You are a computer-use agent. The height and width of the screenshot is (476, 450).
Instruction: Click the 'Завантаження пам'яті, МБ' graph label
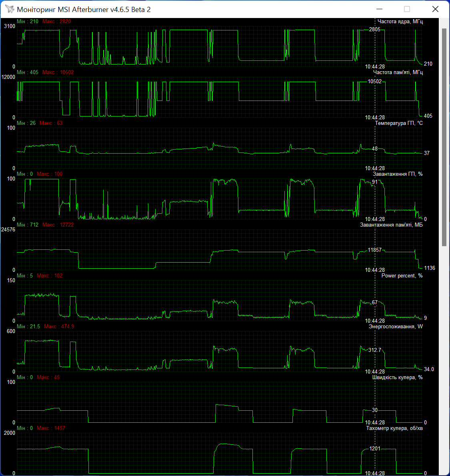(391, 225)
